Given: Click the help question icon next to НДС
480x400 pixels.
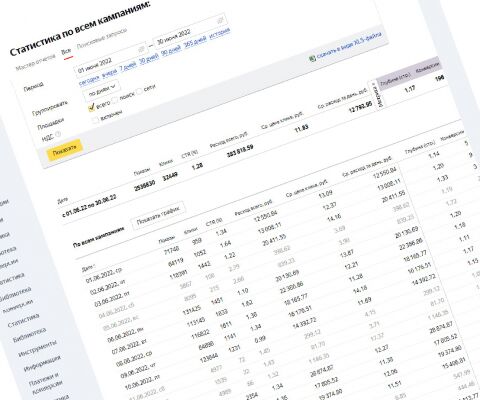Looking at the screenshot, I should tap(58, 134).
